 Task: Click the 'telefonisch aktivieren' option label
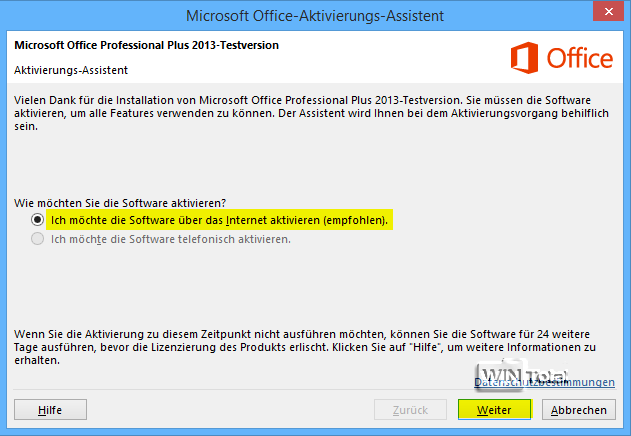point(170,239)
